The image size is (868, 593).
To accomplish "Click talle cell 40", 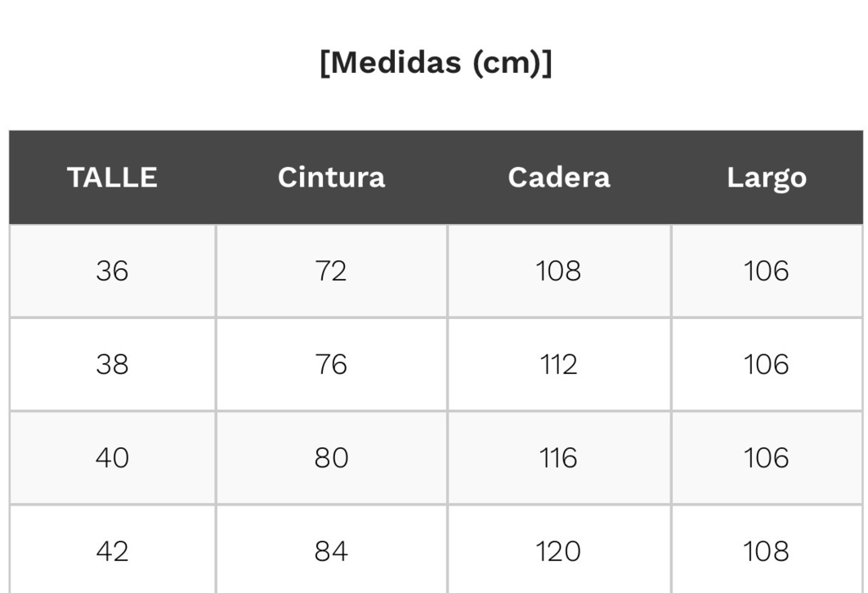I will tap(113, 458).
